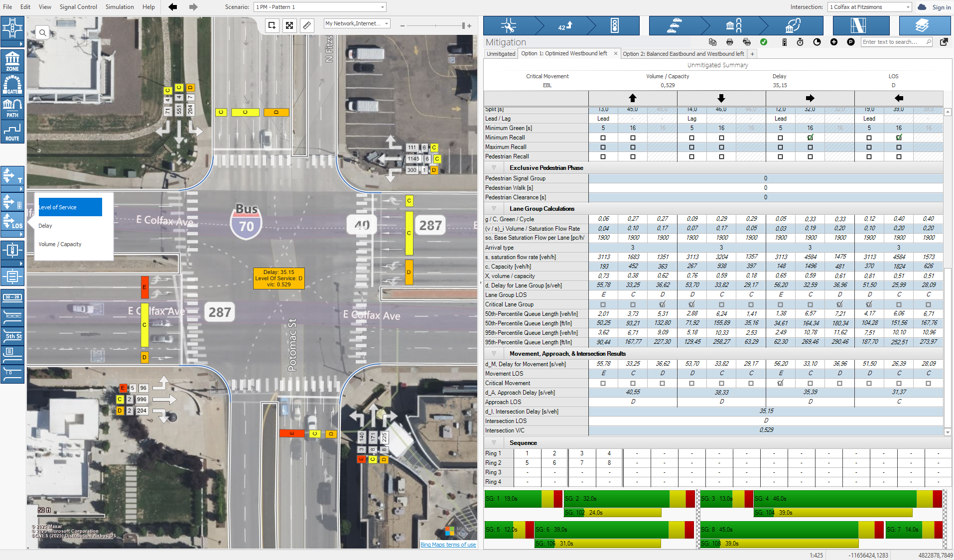
Task: Select Volume / Capacity in overlay popup
Action: [60, 244]
